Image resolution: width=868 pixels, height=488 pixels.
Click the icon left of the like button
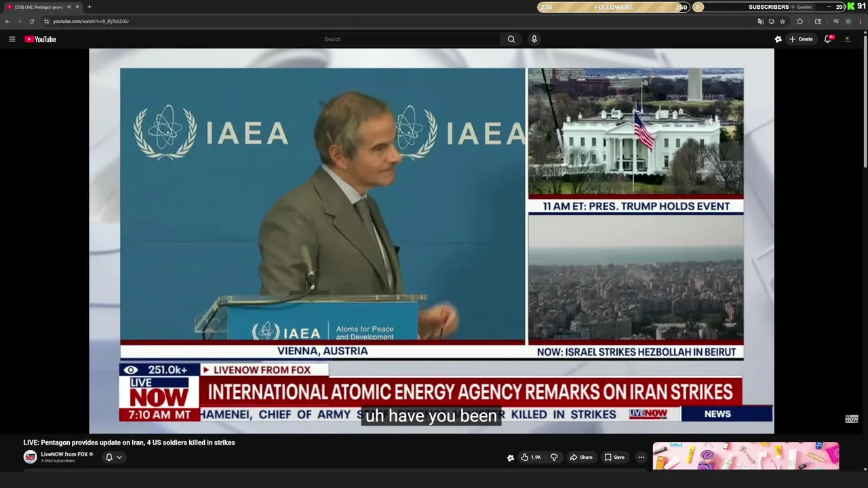pos(511,457)
